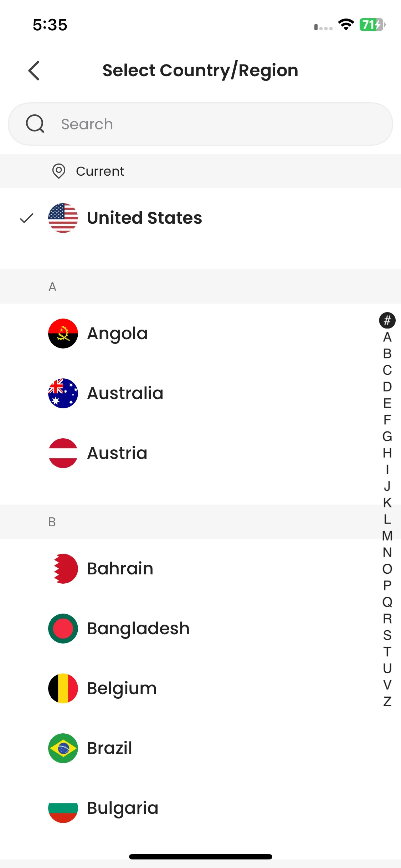Screen dimensions: 401x868
Task: Jump to letter C in index
Action: point(387,370)
